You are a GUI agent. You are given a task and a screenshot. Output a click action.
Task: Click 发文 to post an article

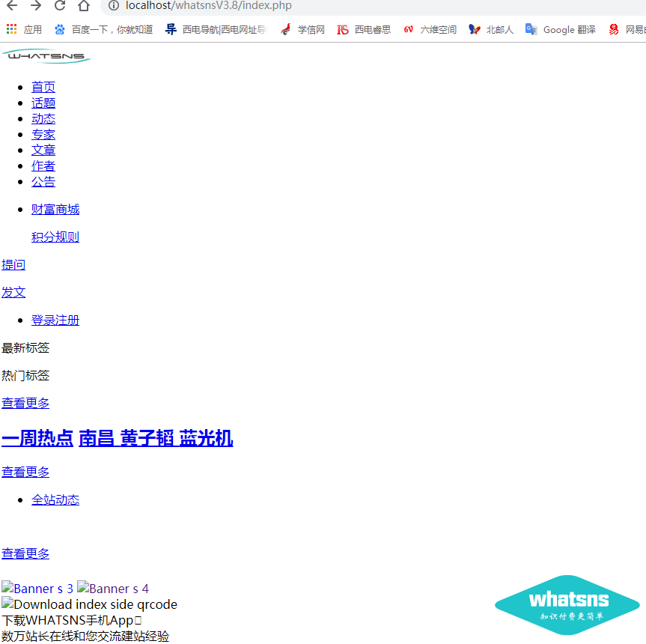click(13, 292)
